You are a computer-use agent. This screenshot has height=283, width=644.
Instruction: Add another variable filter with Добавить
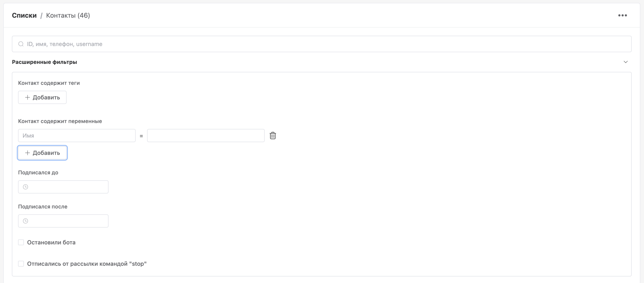point(42,153)
